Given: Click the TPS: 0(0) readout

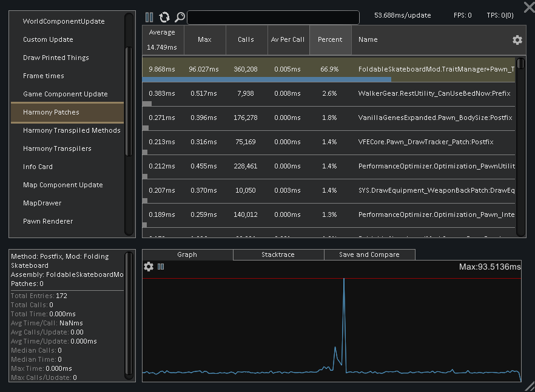Looking at the screenshot, I should pyautogui.click(x=500, y=15).
